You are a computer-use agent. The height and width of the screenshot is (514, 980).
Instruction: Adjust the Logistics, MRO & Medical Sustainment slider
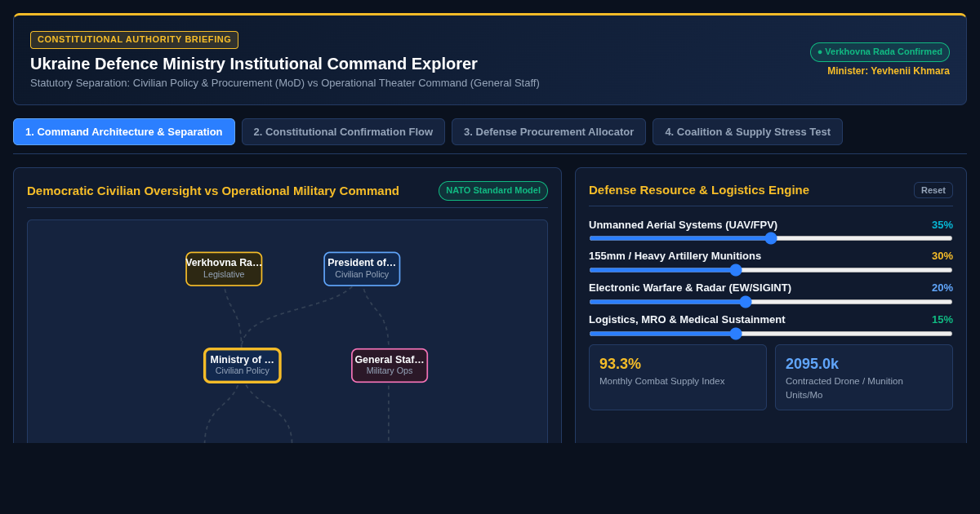(770, 334)
